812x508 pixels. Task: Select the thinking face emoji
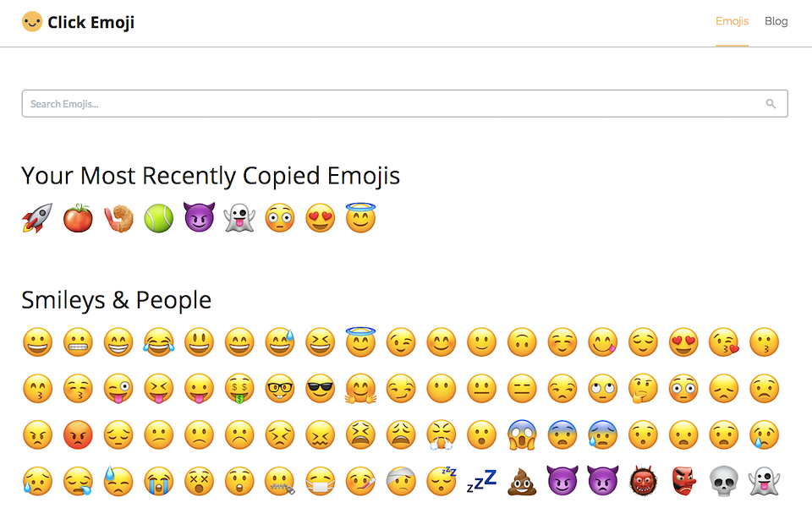(644, 389)
